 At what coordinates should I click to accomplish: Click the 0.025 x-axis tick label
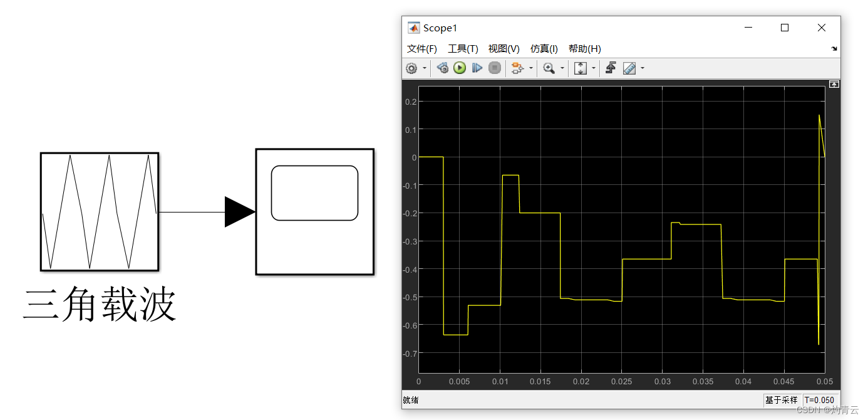tap(622, 382)
